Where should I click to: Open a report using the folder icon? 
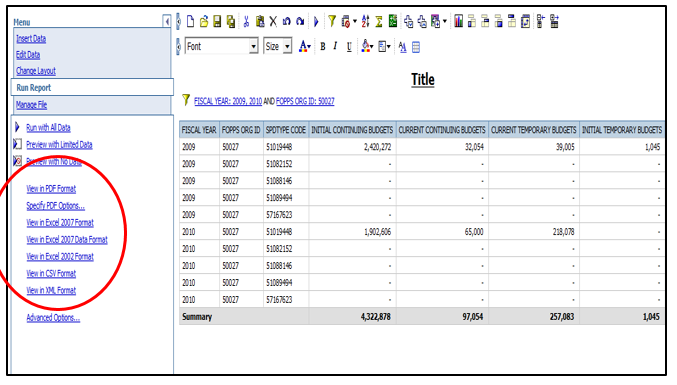204,21
